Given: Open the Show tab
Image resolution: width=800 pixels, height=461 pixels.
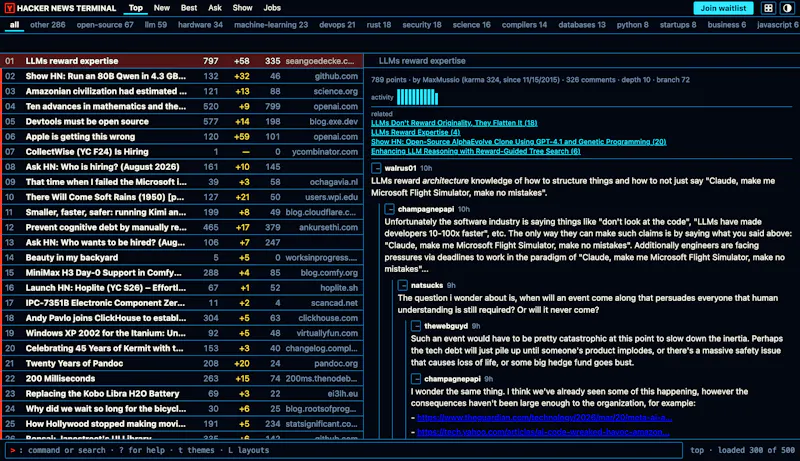Looking at the screenshot, I should (242, 8).
